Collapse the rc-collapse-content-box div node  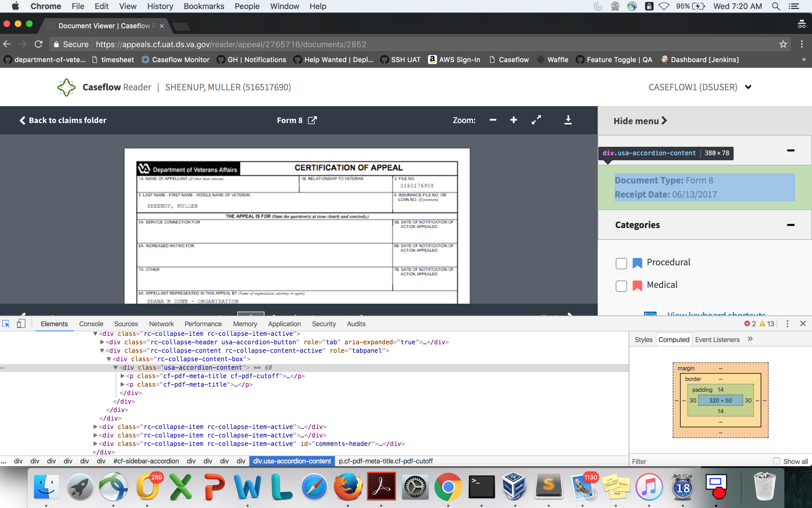[x=109, y=359]
